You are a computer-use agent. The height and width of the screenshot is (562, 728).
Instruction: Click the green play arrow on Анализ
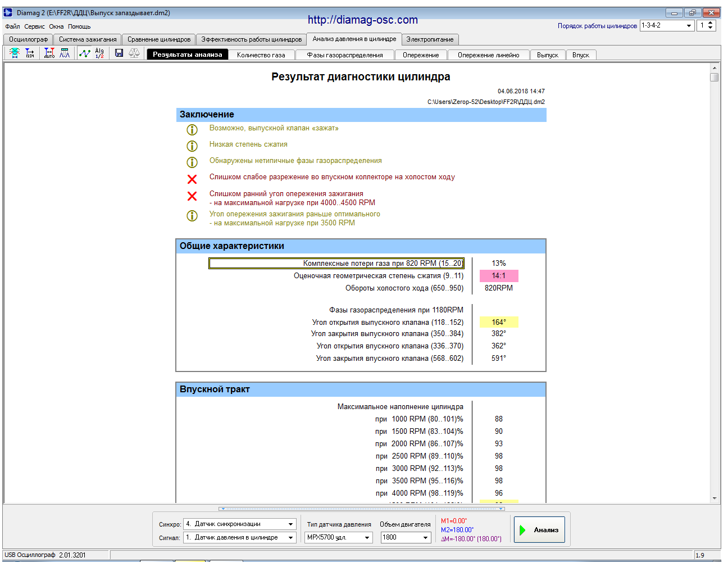click(522, 530)
